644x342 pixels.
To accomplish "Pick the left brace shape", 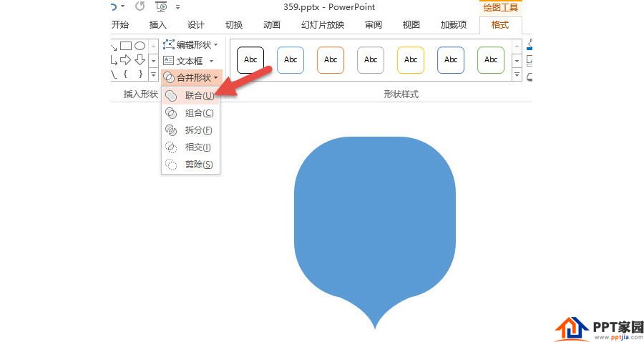I will [126, 74].
